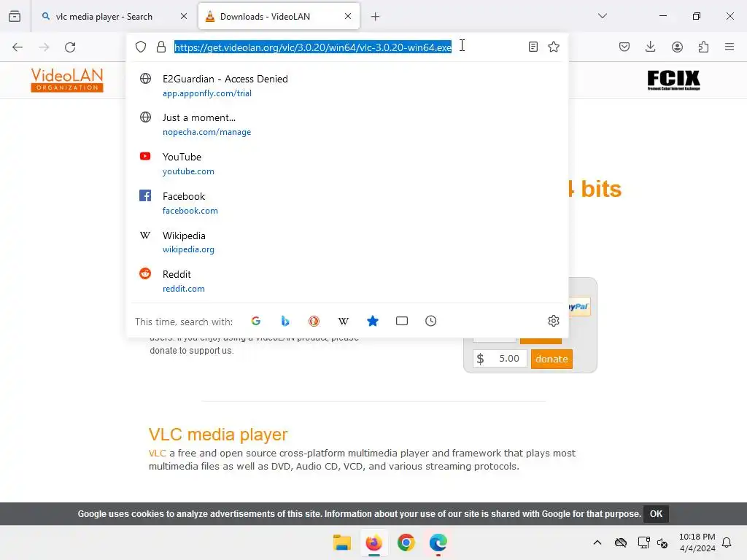
Task: List all tabs dropdown arrow
Action: click(602, 16)
